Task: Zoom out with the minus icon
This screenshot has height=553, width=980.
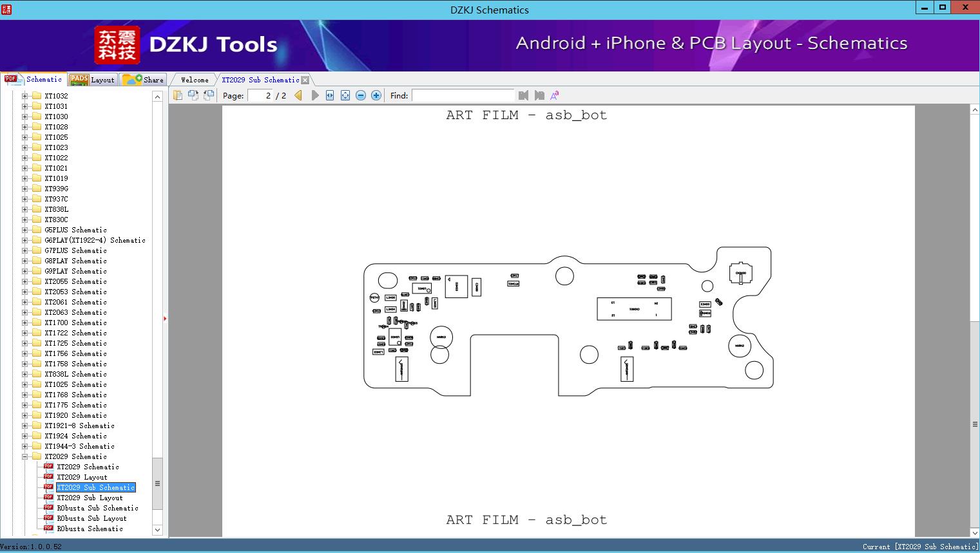Action: 361,95
